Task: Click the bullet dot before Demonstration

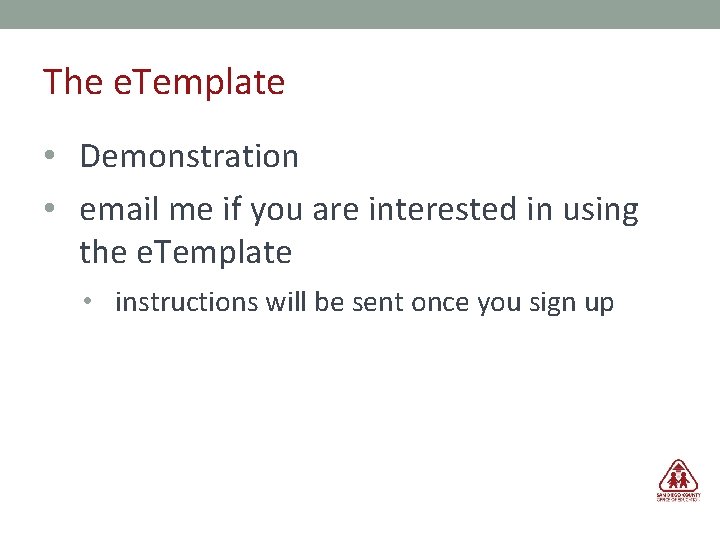Action: pyautogui.click(x=50, y=155)
